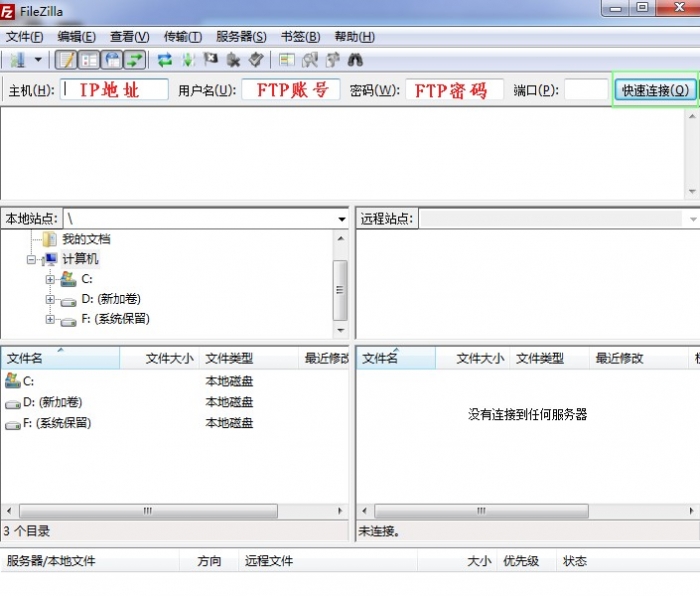Sort remote list by 最近修改 column
The width and height of the screenshot is (700, 596).
click(638, 358)
